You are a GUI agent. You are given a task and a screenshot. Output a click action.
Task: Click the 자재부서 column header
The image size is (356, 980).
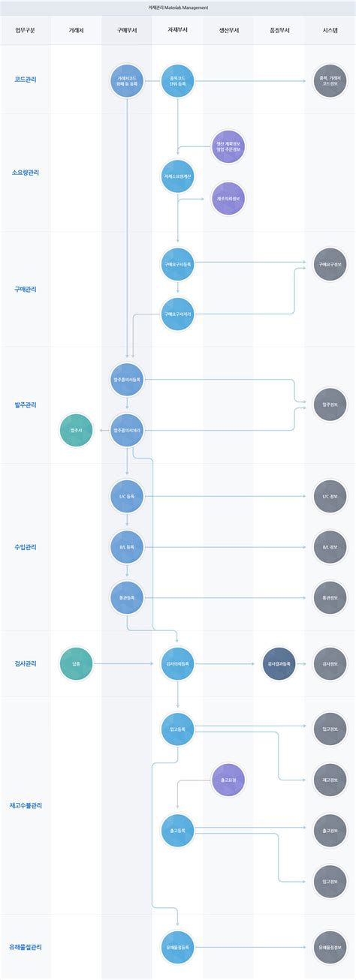[x=178, y=31]
